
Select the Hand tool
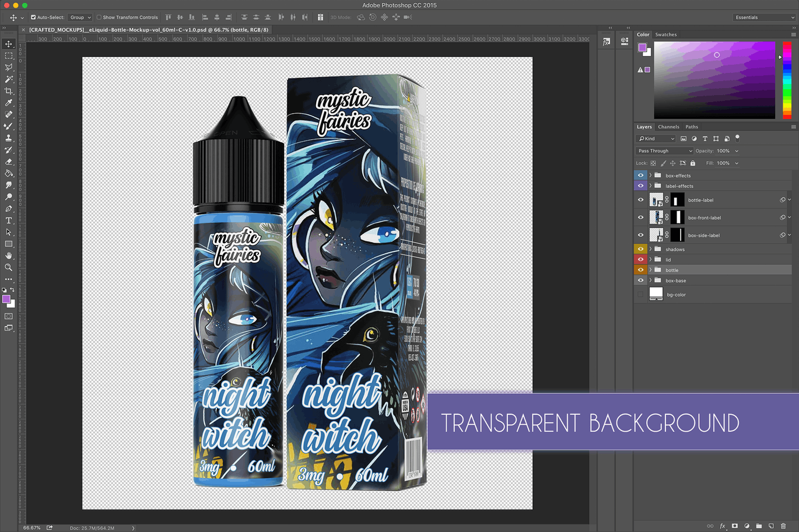[x=8, y=255]
